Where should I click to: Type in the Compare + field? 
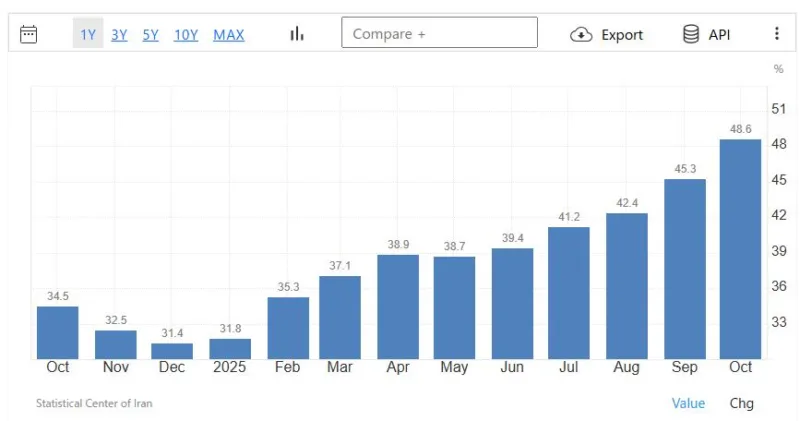(x=439, y=33)
